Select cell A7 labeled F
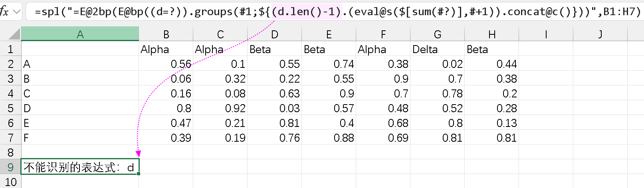Viewport: 644px width, 188px height. point(80,138)
